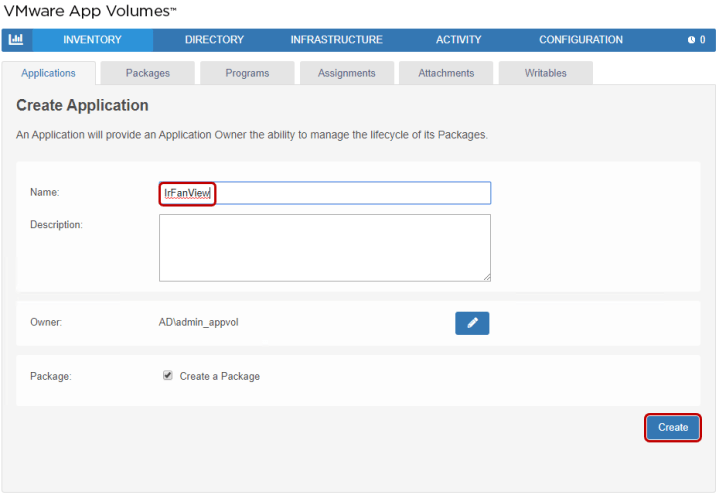The image size is (719, 495).
Task: Open the Programs tab
Action: pyautogui.click(x=247, y=73)
